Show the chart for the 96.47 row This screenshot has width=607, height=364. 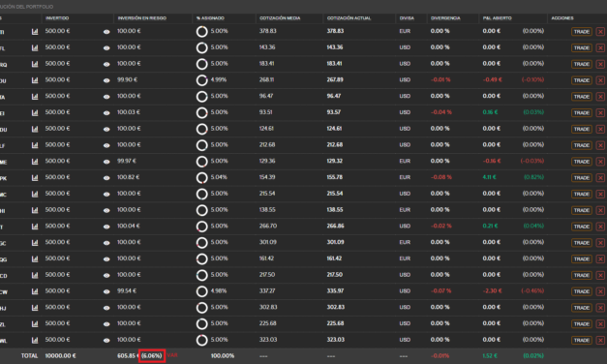(x=35, y=97)
